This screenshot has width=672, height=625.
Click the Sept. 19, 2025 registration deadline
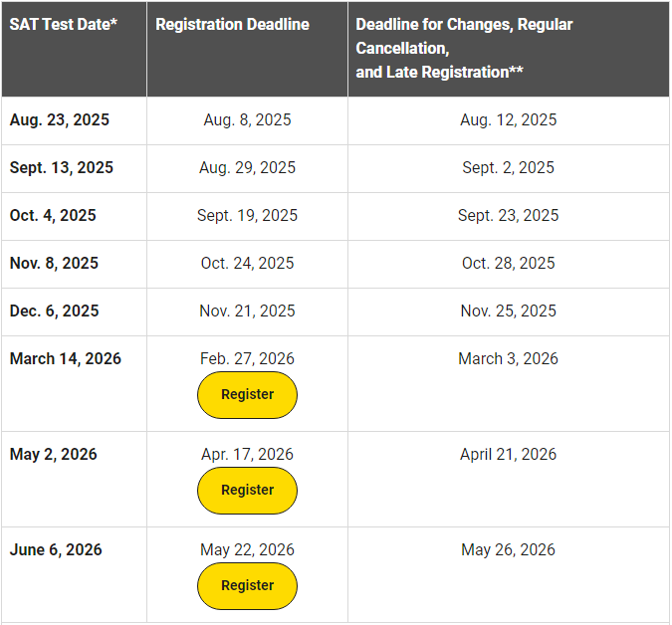(x=247, y=215)
